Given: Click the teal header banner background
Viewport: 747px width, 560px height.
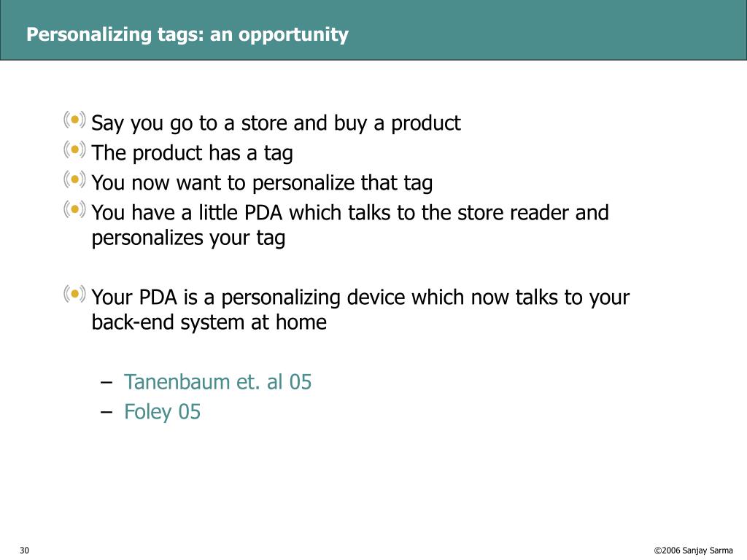Looking at the screenshot, I should [548, 30].
